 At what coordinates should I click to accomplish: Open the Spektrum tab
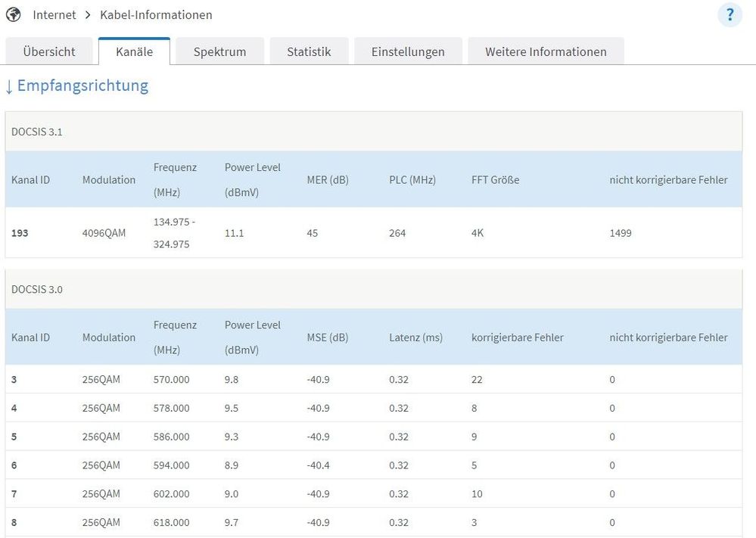(x=219, y=51)
